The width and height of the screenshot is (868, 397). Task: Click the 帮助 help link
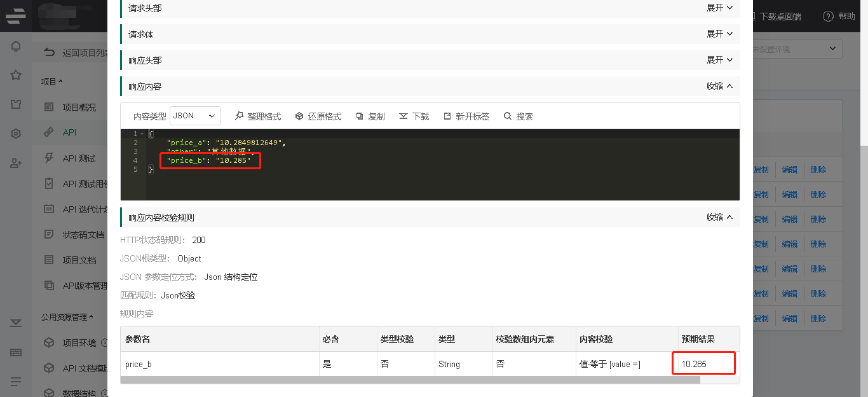tap(839, 16)
